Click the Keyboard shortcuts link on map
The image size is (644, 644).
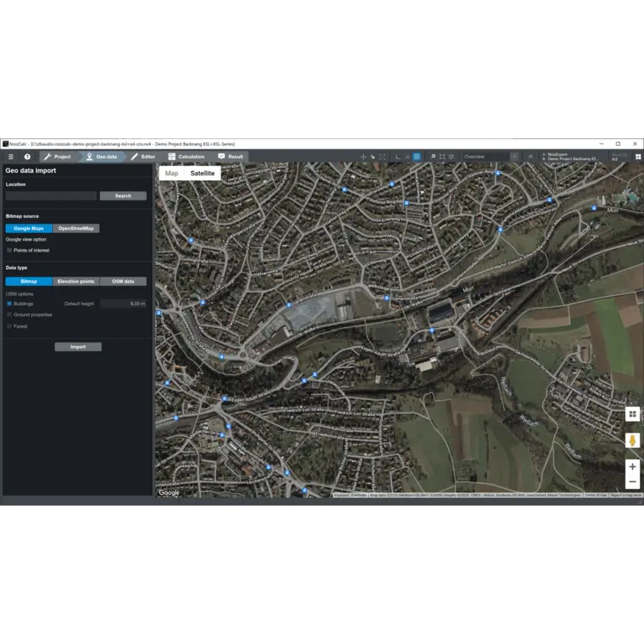[x=351, y=496]
